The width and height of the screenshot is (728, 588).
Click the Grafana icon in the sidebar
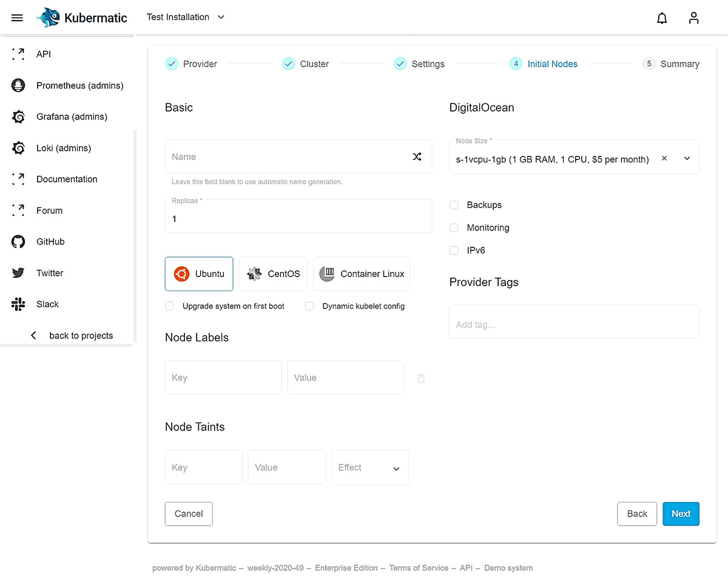click(18, 116)
